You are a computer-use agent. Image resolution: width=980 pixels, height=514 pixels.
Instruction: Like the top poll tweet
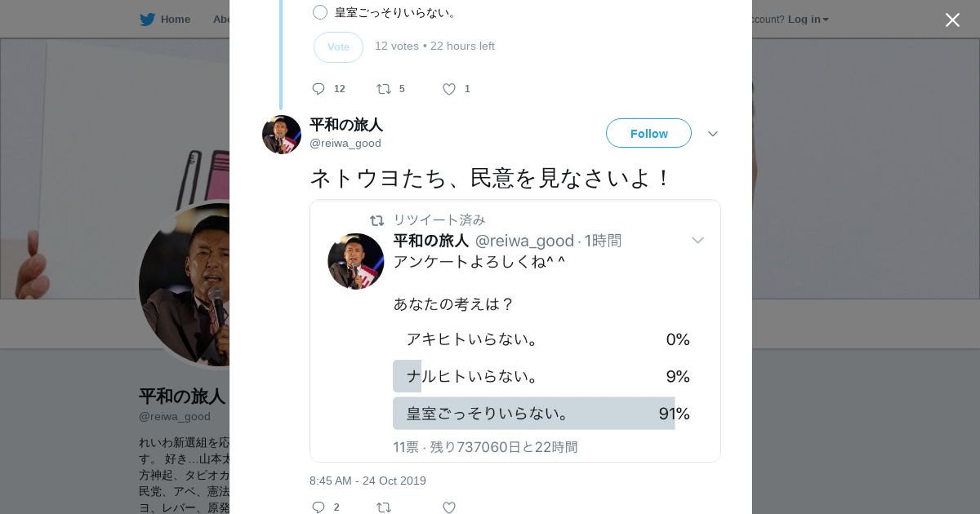449,89
